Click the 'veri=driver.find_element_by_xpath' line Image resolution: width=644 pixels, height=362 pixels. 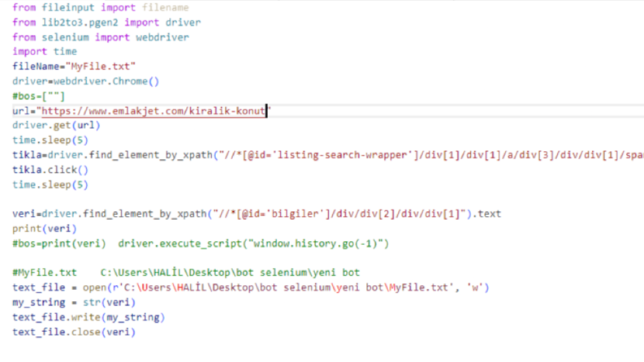click(x=257, y=213)
